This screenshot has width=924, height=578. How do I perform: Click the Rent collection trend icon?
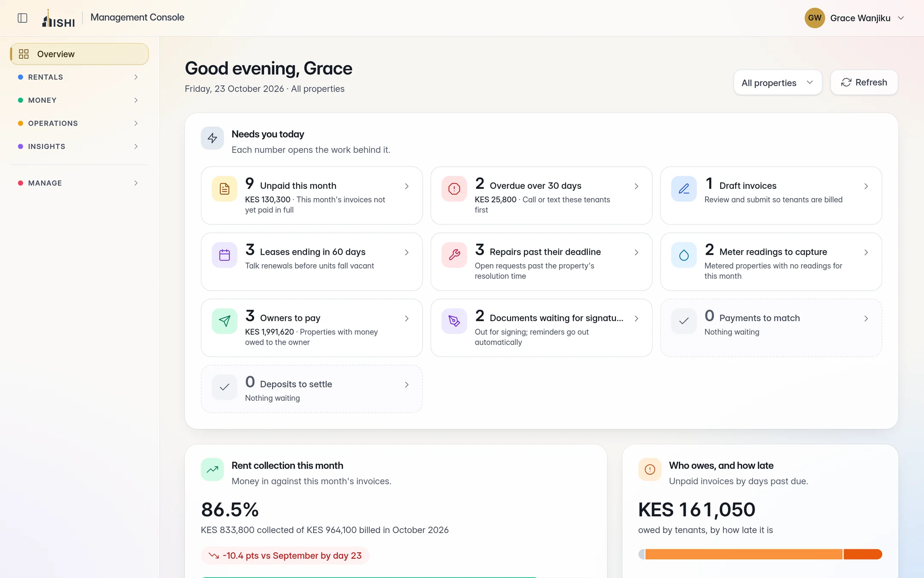pos(213,469)
